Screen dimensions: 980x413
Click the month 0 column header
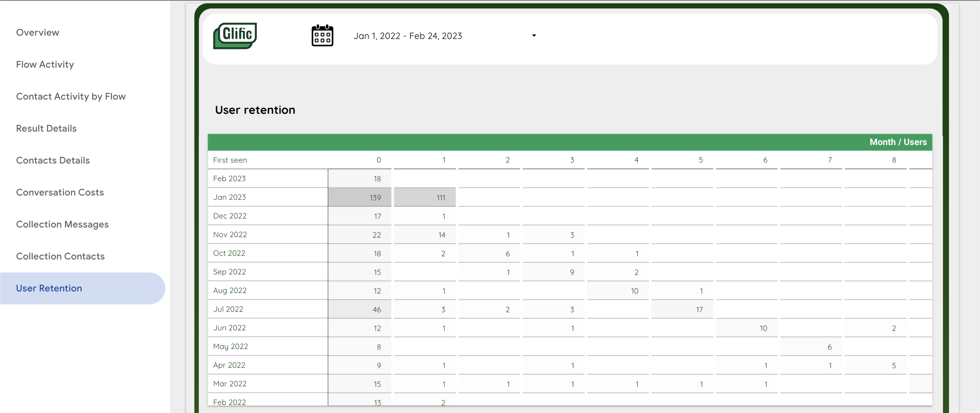(379, 160)
